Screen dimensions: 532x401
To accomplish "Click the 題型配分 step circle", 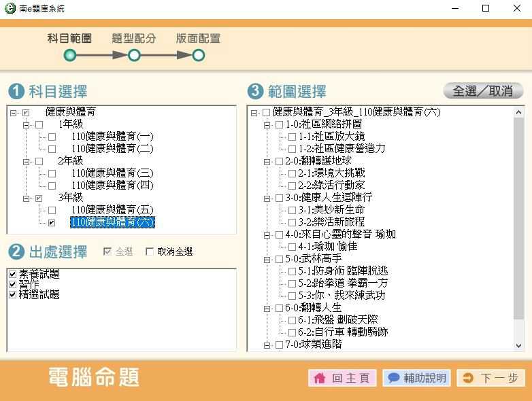I will point(134,55).
